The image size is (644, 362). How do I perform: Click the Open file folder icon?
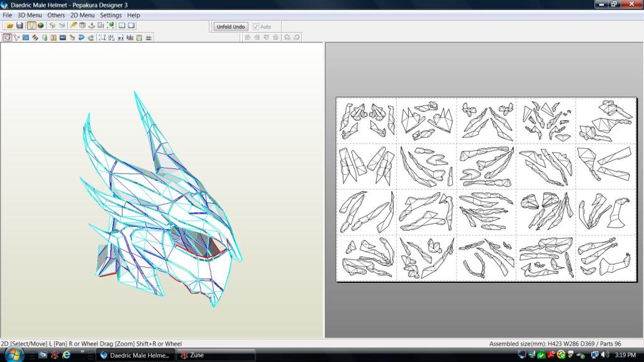point(10,25)
